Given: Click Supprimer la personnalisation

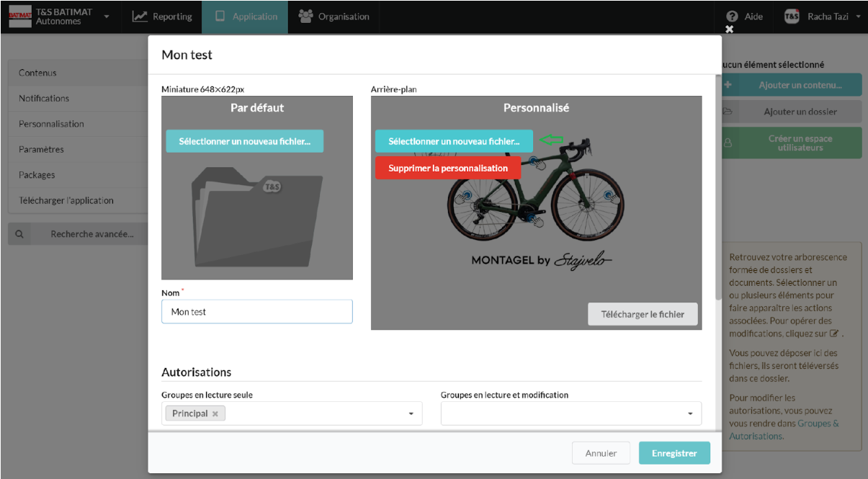Looking at the screenshot, I should 448,168.
